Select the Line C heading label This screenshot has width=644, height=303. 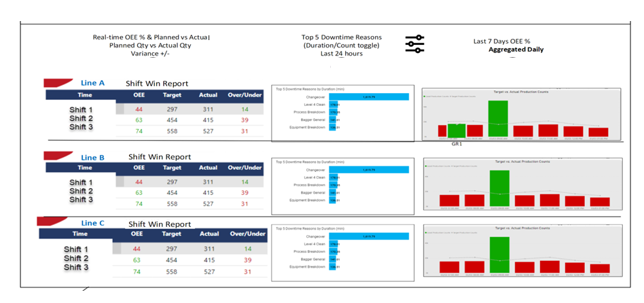pos(92,223)
